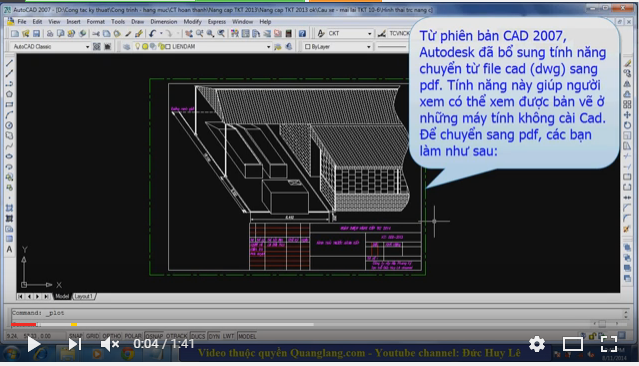Jump to the yellow marker on timeline
This screenshot has height=366, width=639.
(74, 324)
